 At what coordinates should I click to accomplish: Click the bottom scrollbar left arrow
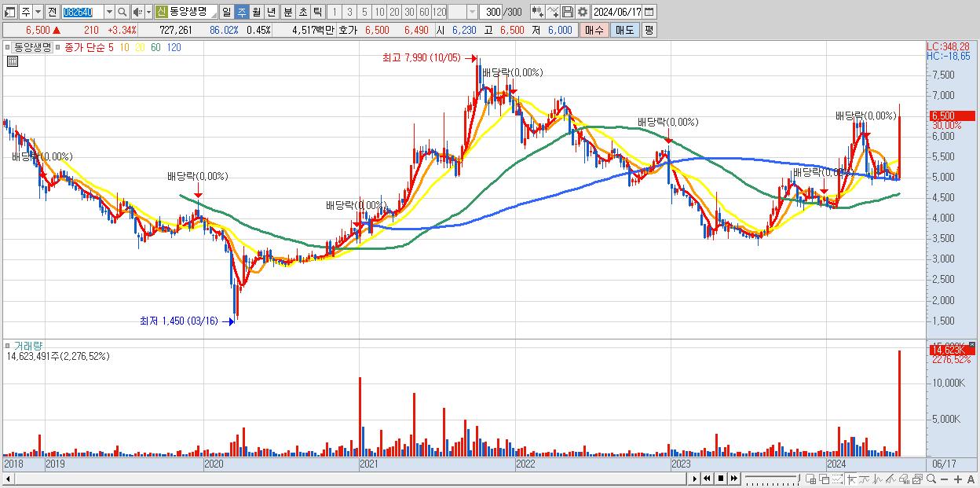[x=6, y=479]
